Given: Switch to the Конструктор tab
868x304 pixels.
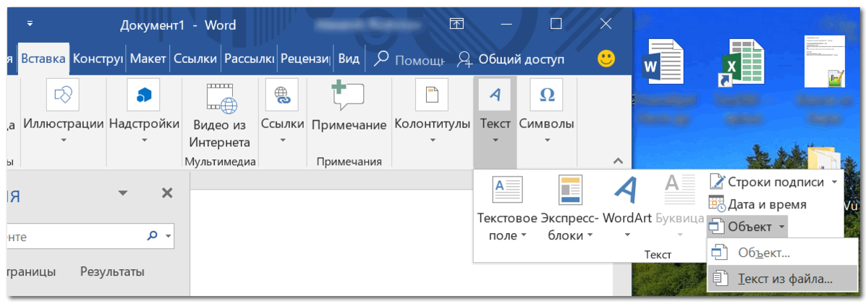Looking at the screenshot, I should click(x=98, y=59).
